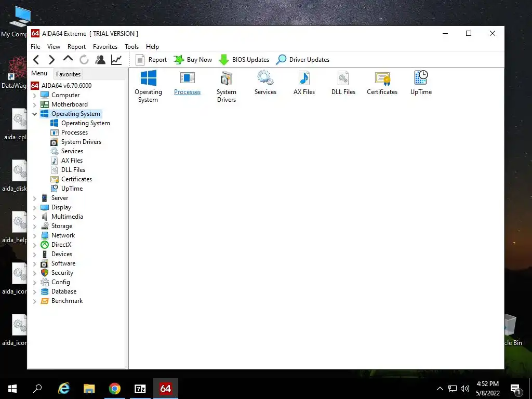Open the View menu

[54, 46]
